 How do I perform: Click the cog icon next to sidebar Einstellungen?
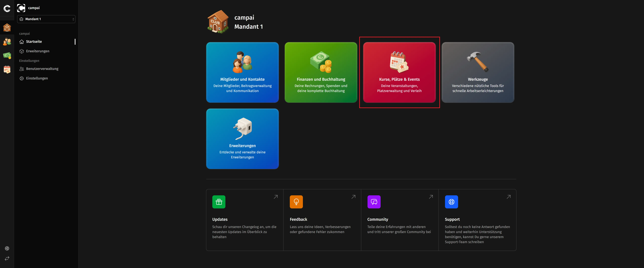point(22,78)
